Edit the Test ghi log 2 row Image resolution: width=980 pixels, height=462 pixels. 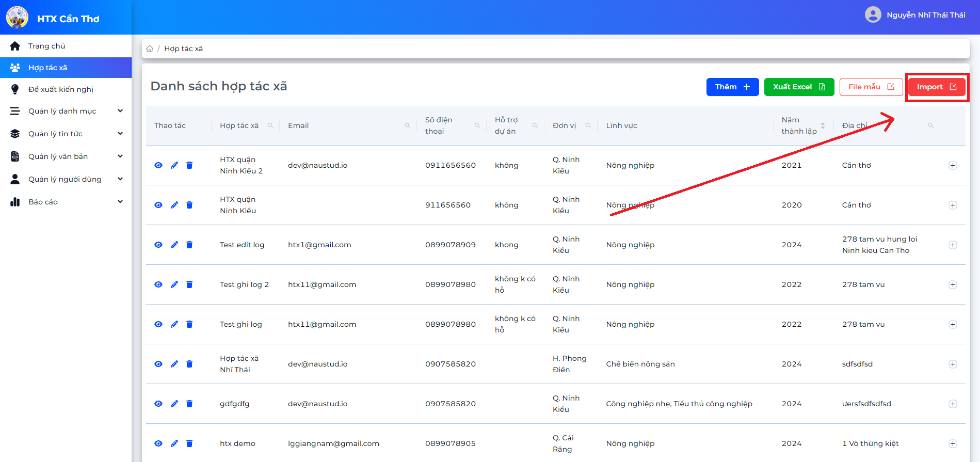pos(174,284)
